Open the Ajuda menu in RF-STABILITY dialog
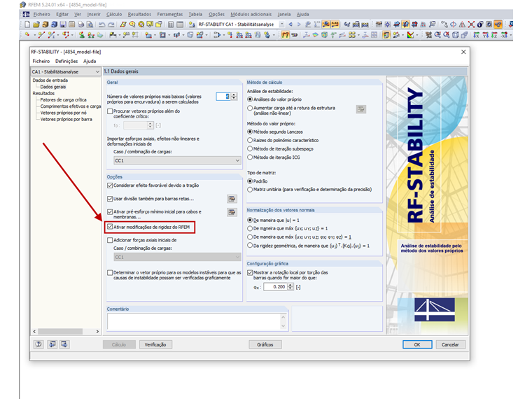Screen dimensions: 532x399 pyautogui.click(x=90, y=61)
